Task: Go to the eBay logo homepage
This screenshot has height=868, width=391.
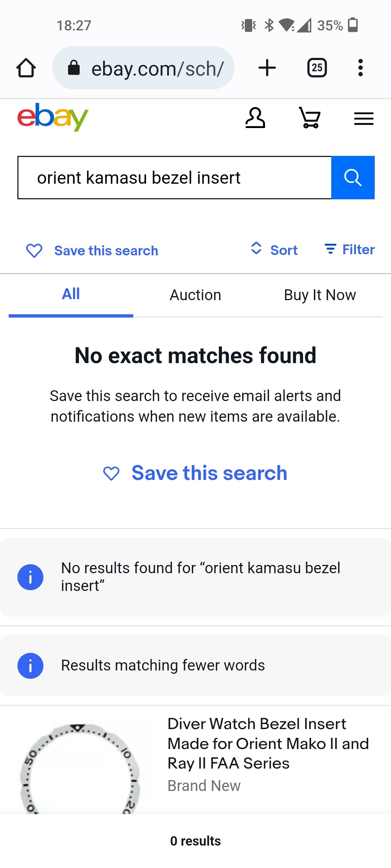Action: click(53, 117)
